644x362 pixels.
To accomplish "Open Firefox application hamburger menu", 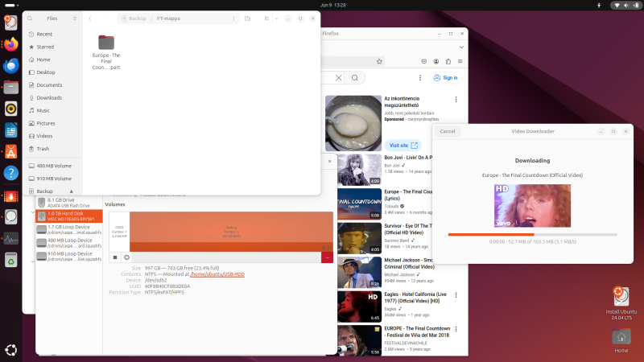I will pyautogui.click(x=460, y=62).
